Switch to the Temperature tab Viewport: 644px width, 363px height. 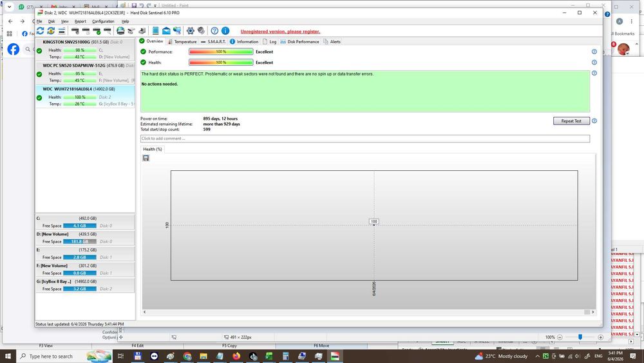[182, 41]
